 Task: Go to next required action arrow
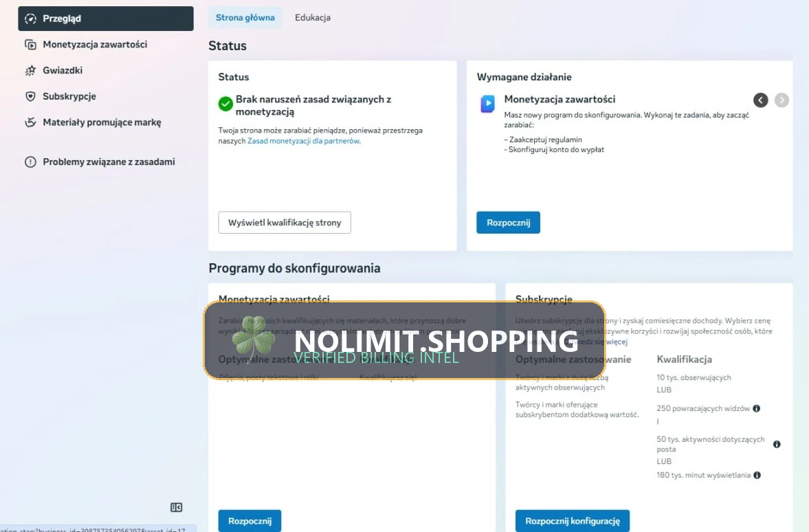pyautogui.click(x=782, y=100)
